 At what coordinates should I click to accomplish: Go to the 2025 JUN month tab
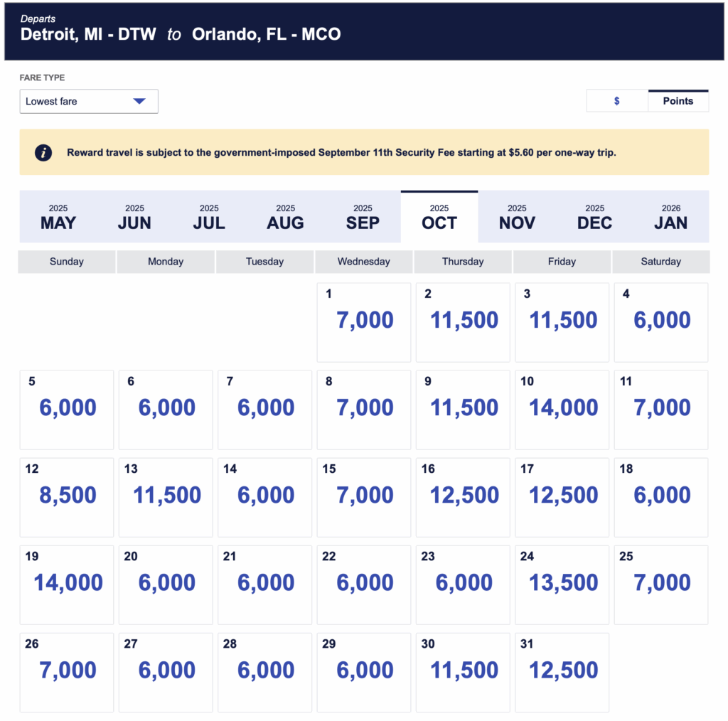(134, 217)
